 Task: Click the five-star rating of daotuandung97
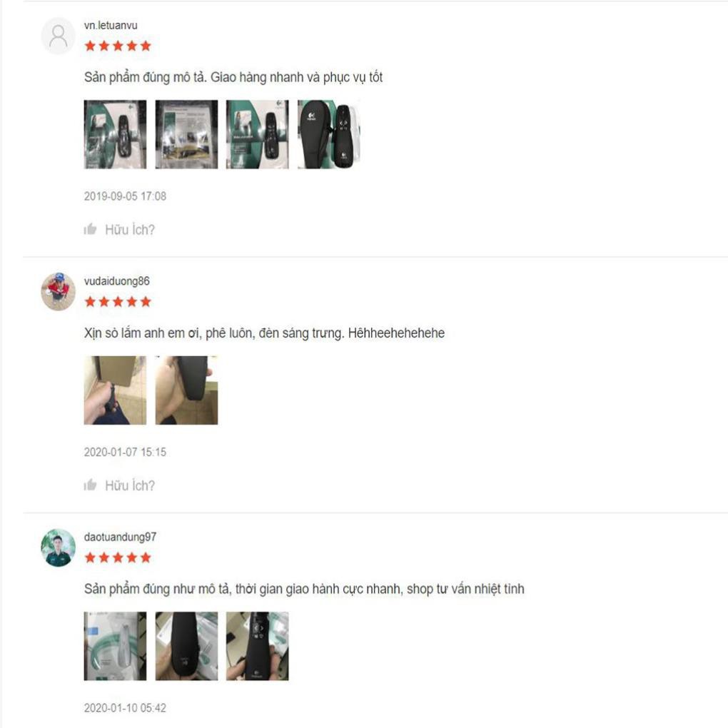[118, 557]
